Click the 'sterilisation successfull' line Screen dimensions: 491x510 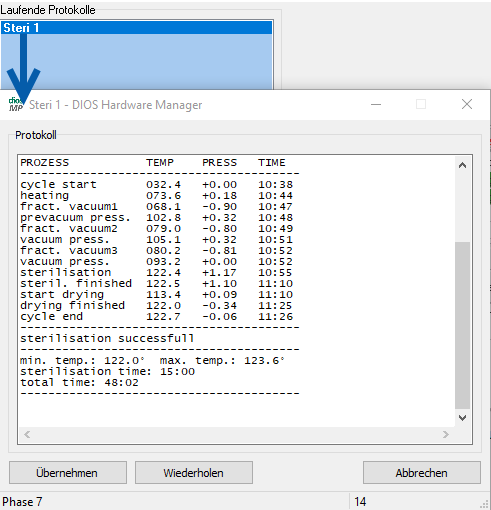[107, 338]
